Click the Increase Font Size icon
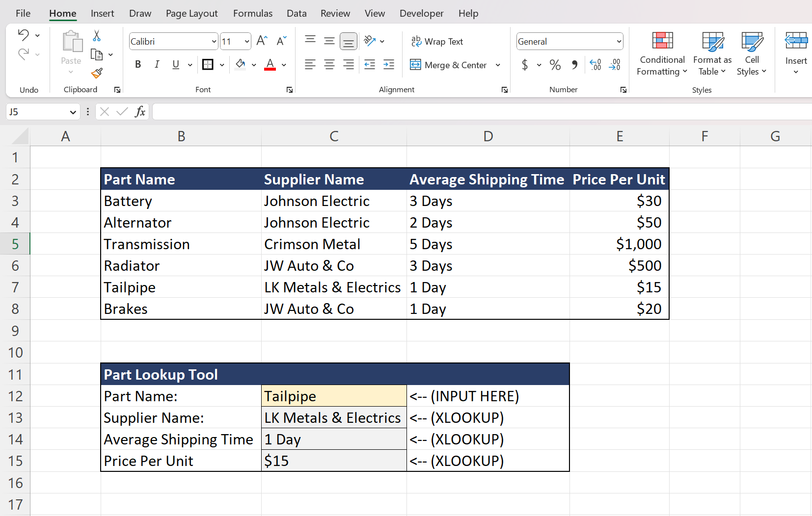The height and width of the screenshot is (516, 812). point(262,41)
